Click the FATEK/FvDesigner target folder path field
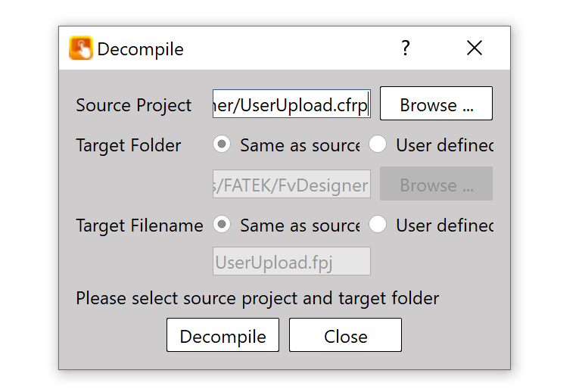The image size is (582, 392). point(291,185)
